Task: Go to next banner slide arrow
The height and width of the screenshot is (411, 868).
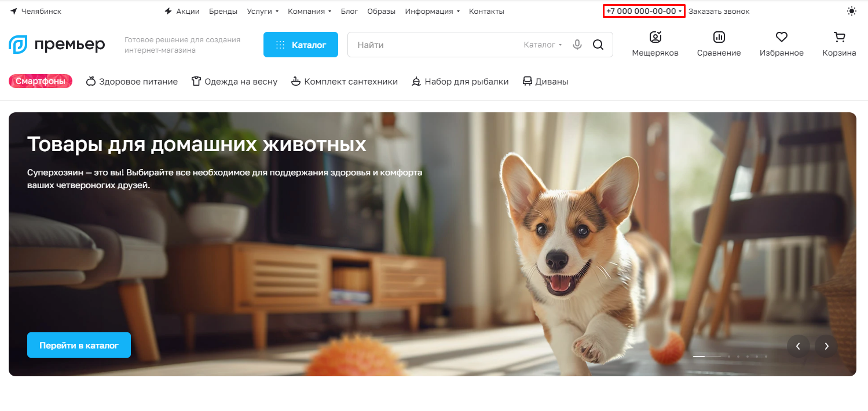Action: (826, 346)
